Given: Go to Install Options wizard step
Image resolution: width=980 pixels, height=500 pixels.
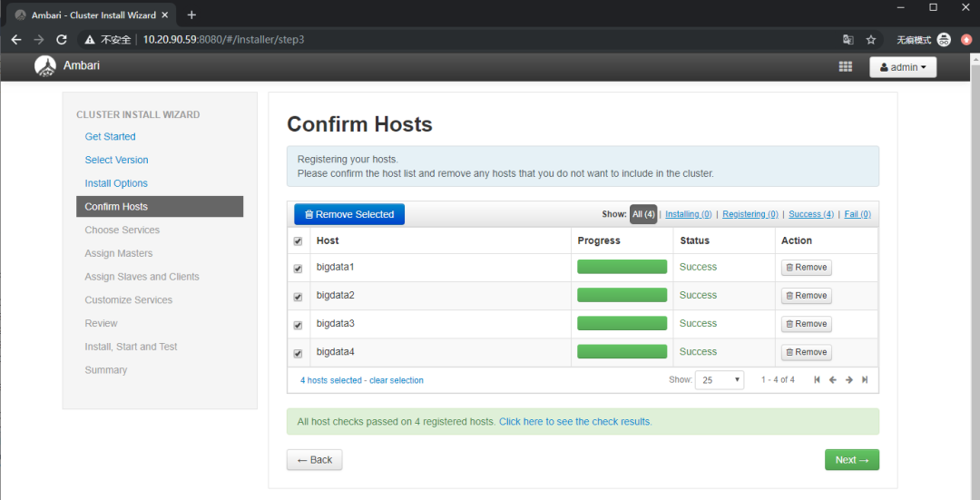Looking at the screenshot, I should (x=116, y=183).
